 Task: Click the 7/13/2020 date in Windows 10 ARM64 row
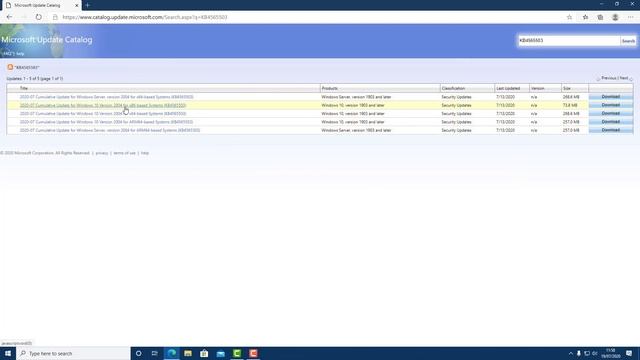505,122
